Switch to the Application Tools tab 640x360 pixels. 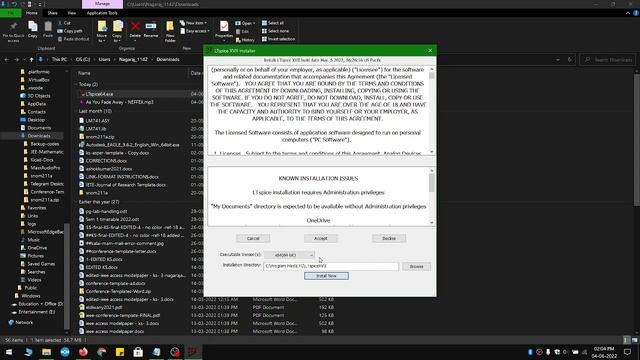102,13
